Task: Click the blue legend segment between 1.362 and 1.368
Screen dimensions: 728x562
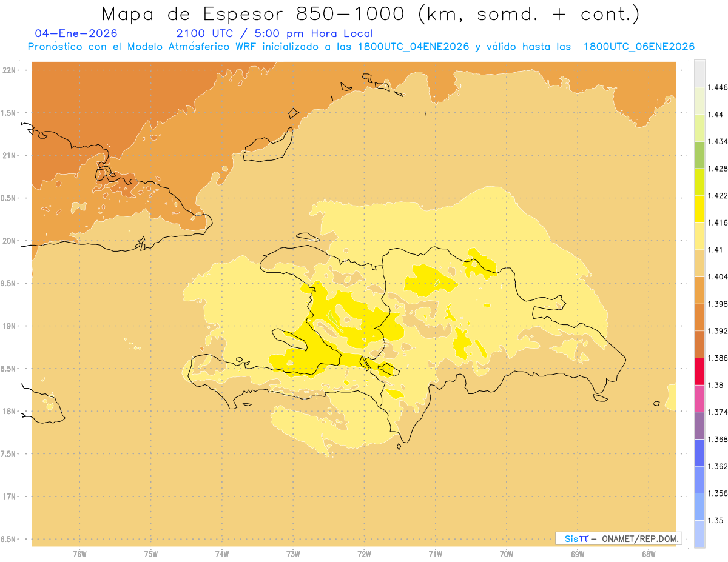Action: pyautogui.click(x=699, y=452)
